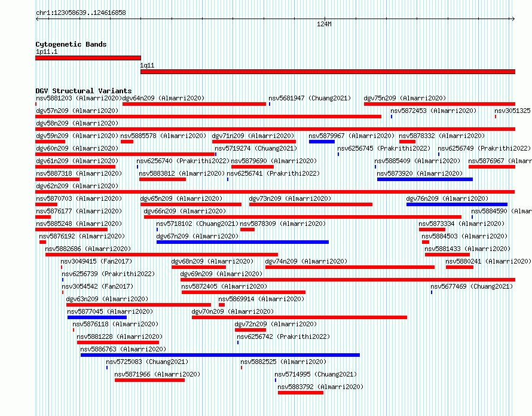Image resolution: width=532 pixels, height=416 pixels.
Task: Select nsv6256739 (Prakrithi2022) label
Action: coord(108,274)
